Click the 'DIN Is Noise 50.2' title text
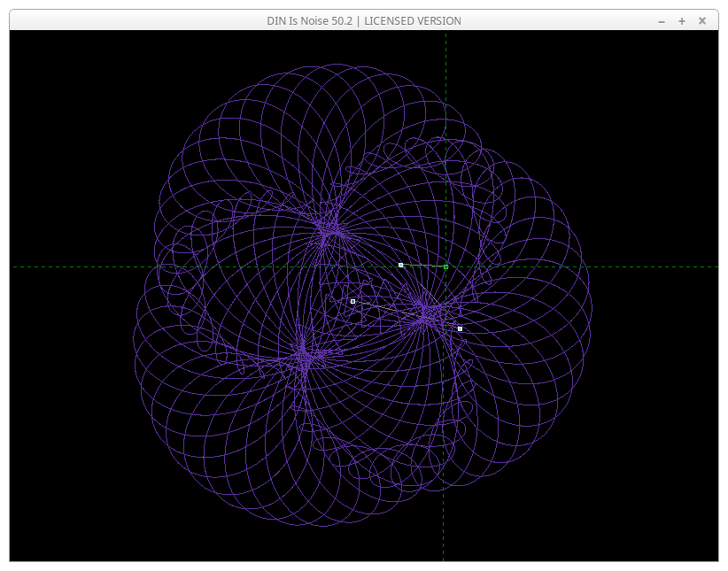The image size is (728, 571). [x=310, y=20]
